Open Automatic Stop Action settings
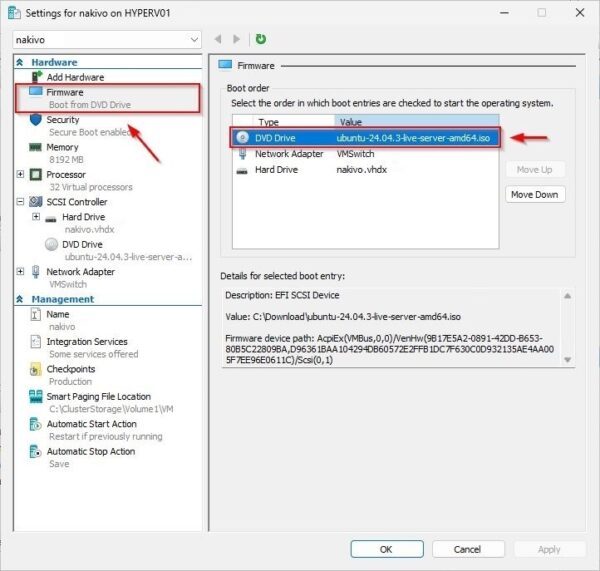This screenshot has height=571, width=600. [x=108, y=457]
